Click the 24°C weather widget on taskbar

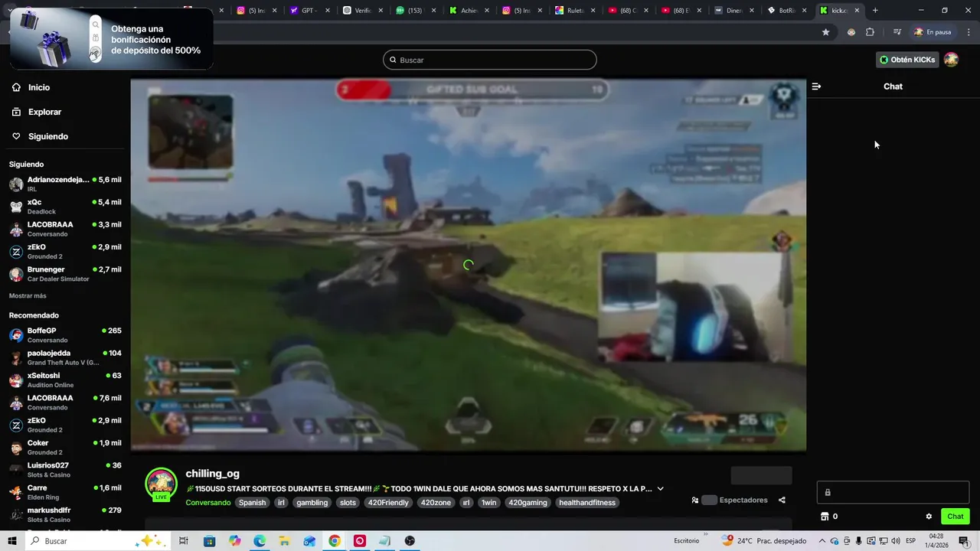point(763,541)
